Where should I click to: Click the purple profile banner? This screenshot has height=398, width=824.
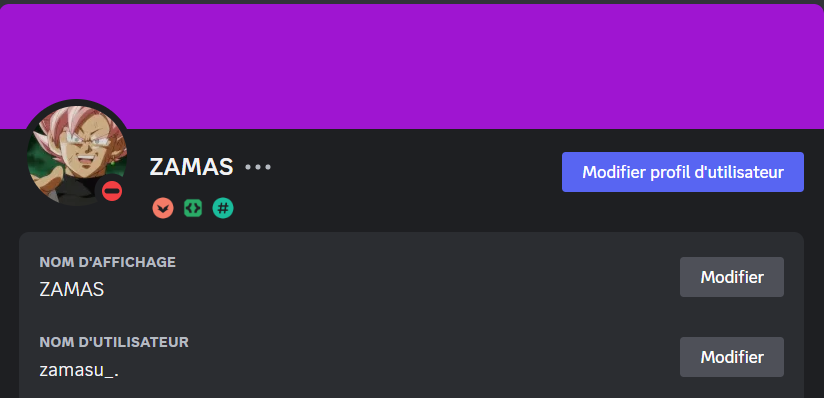pos(412,67)
